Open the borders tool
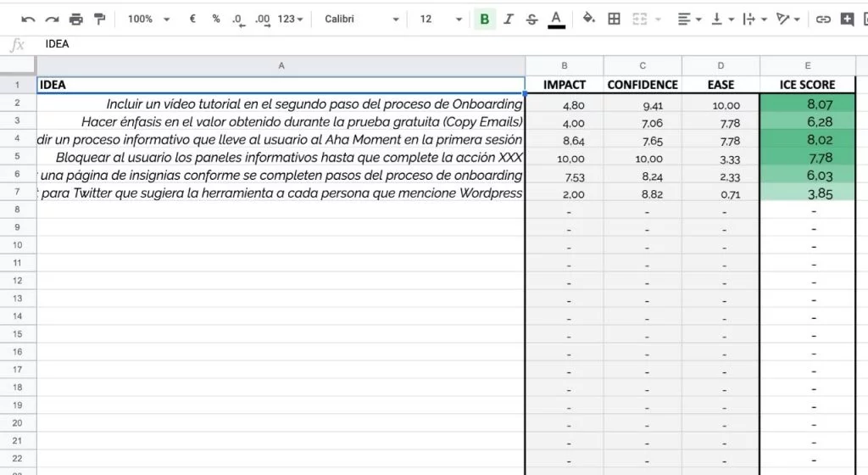This screenshot has width=868, height=475. pyautogui.click(x=615, y=19)
